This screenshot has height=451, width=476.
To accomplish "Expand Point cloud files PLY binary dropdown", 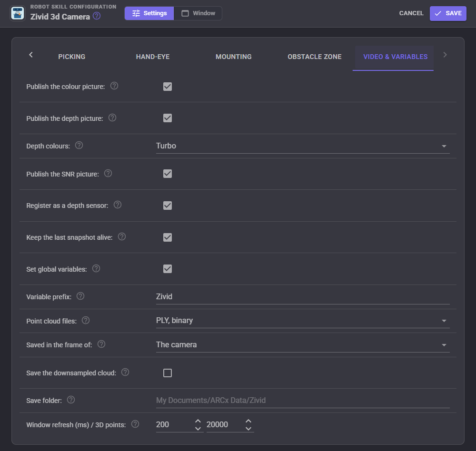I will pos(303,321).
